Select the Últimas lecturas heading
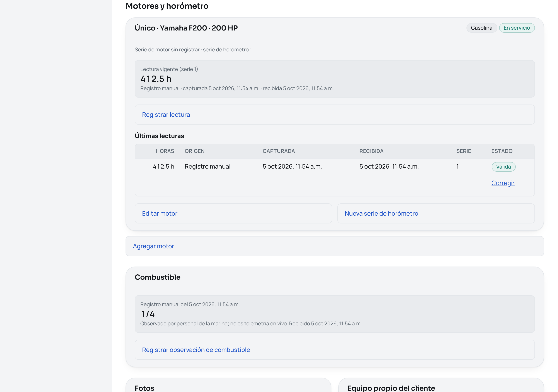The image size is (558, 392). [159, 136]
